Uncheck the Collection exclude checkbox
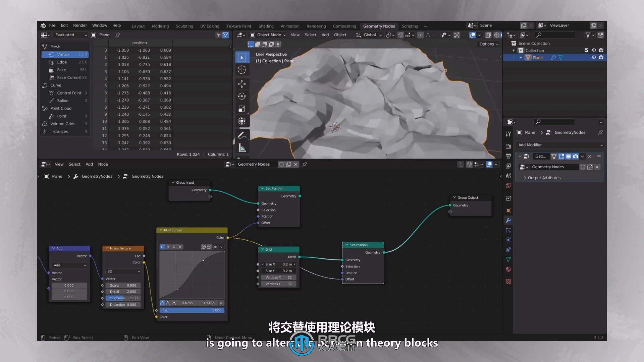Viewport: 644px width, 362px height. (586, 50)
